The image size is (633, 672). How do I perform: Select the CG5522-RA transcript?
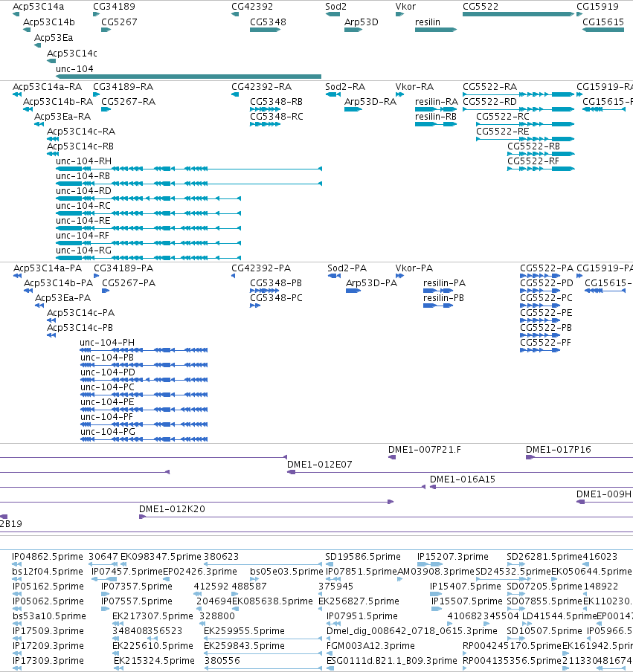pos(518,94)
